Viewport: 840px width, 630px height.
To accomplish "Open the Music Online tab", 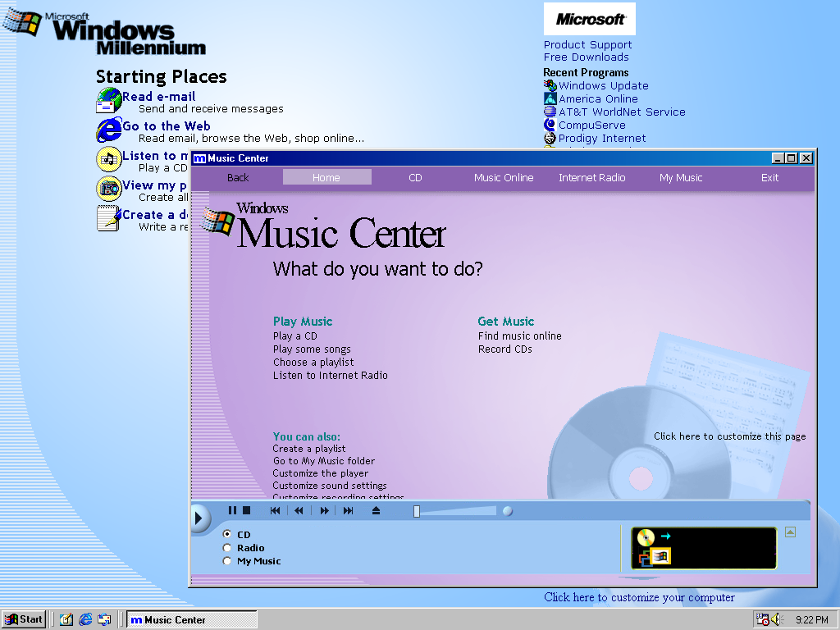I will tap(504, 178).
